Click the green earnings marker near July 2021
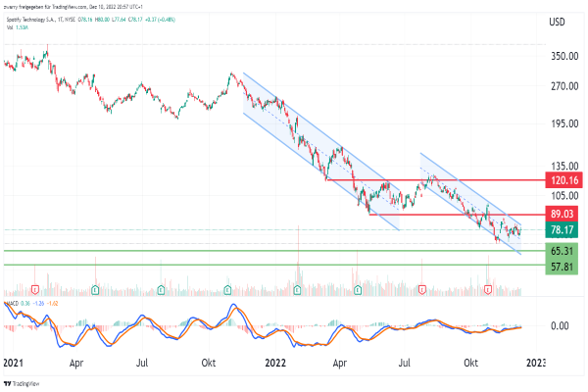The height and width of the screenshot is (392, 588). point(161,290)
